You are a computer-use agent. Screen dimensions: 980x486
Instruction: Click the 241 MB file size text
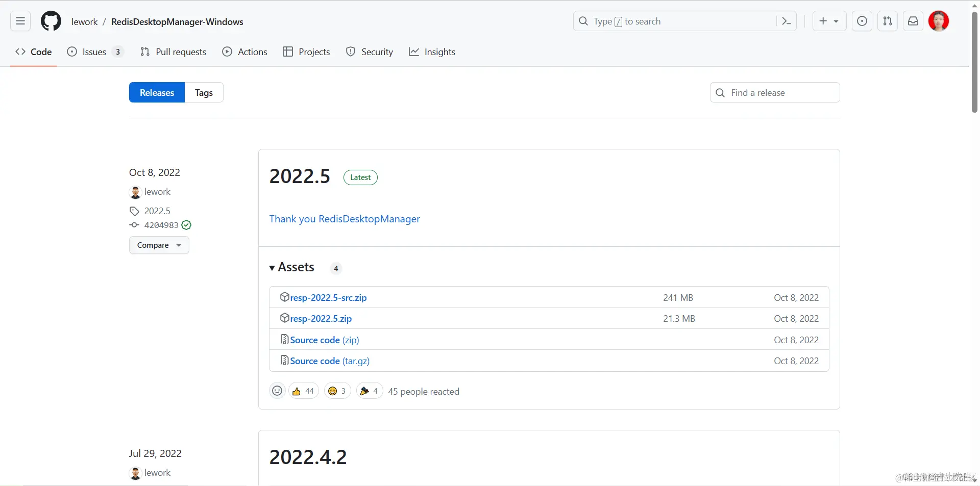pyautogui.click(x=678, y=298)
